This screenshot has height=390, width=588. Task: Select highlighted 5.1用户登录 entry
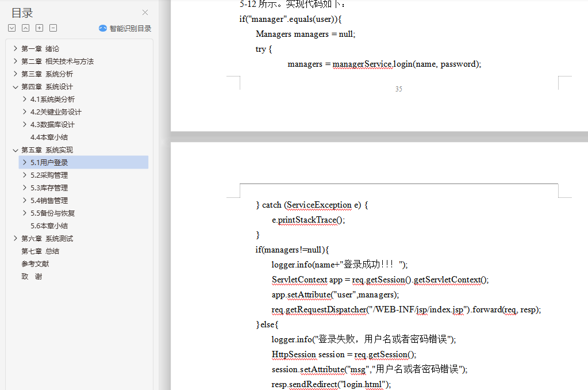[x=83, y=163]
